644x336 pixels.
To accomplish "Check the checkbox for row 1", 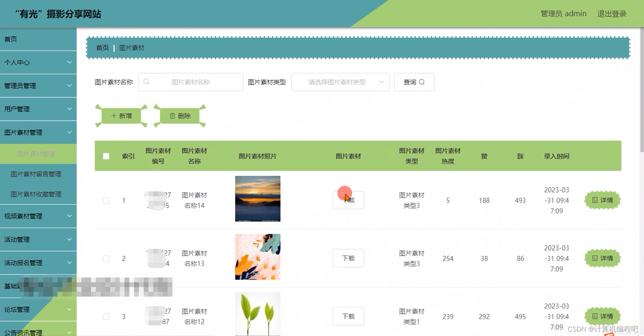I will [x=106, y=201].
